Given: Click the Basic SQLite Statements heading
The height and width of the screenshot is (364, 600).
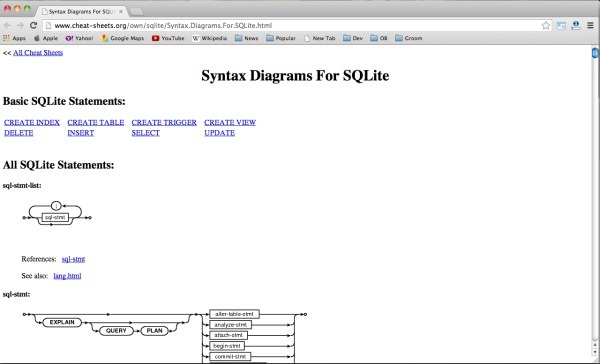Looking at the screenshot, I should pyautogui.click(x=64, y=101).
